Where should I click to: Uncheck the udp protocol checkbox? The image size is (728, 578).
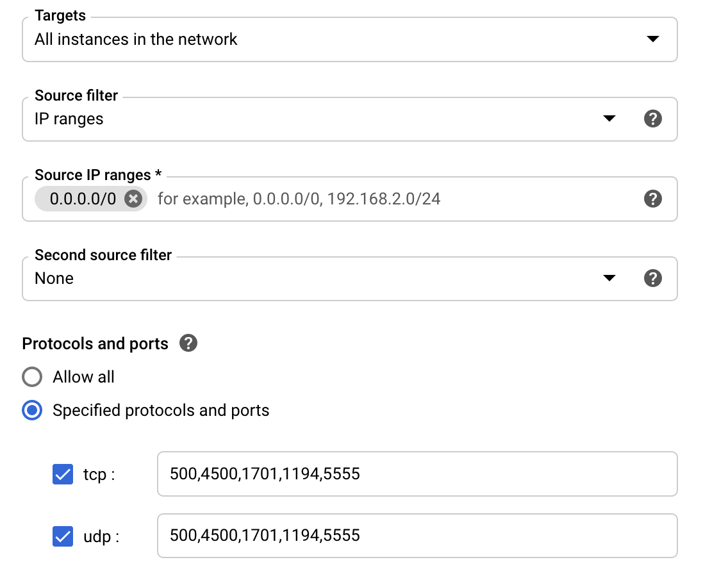pyautogui.click(x=62, y=536)
